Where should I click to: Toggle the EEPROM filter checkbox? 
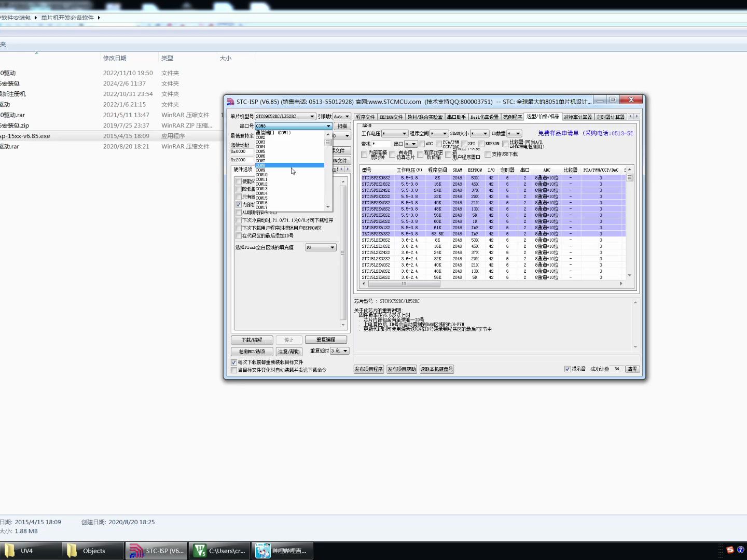coord(481,144)
